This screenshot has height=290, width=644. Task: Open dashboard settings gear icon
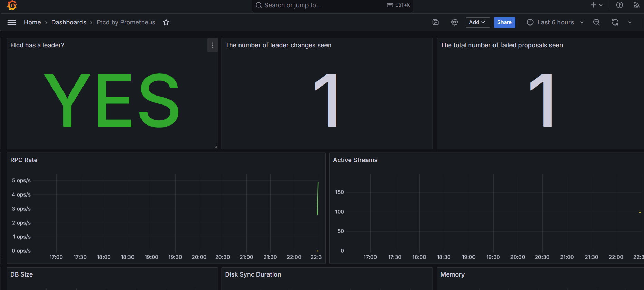[x=455, y=22]
